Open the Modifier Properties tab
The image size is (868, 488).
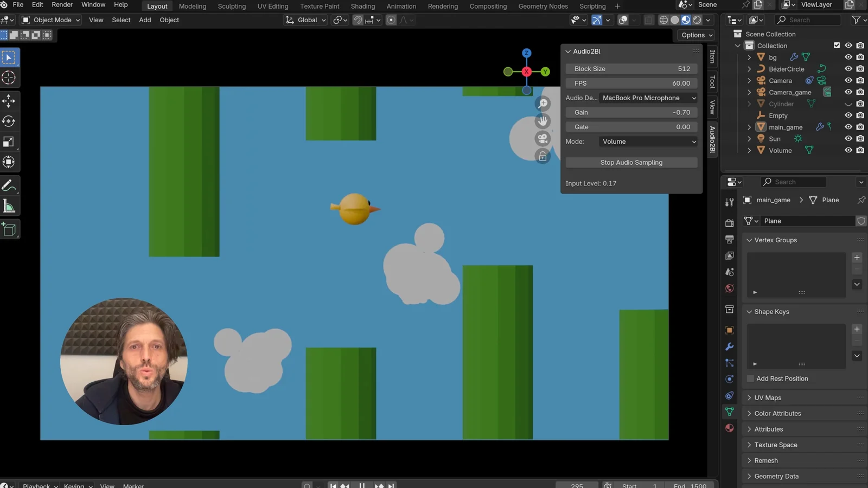[x=730, y=346]
